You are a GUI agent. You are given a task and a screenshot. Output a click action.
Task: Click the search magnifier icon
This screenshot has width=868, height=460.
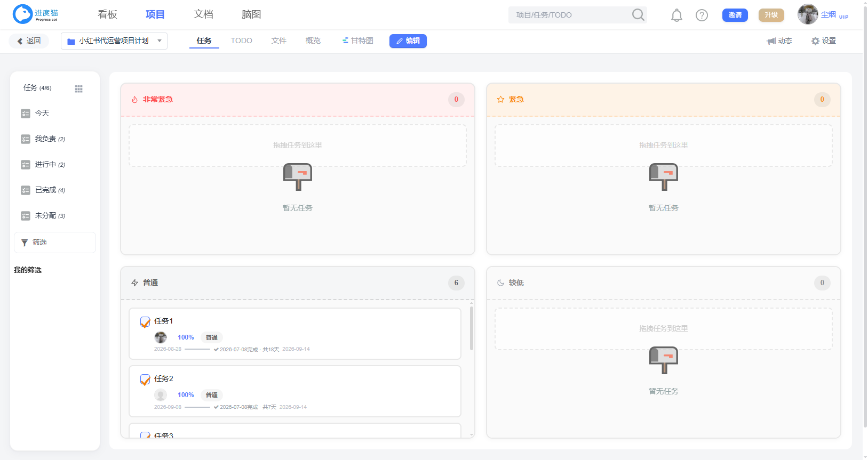pyautogui.click(x=638, y=14)
